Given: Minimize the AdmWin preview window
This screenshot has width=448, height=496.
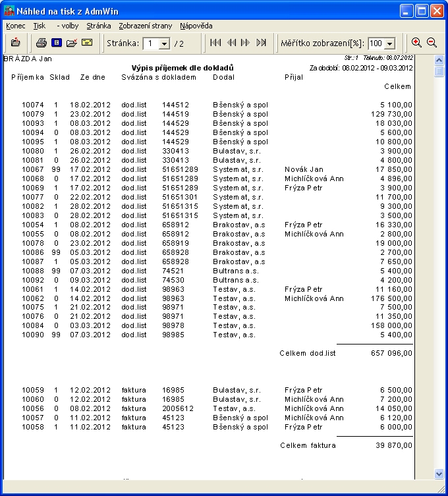Looking at the screenshot, I should tap(406, 11).
